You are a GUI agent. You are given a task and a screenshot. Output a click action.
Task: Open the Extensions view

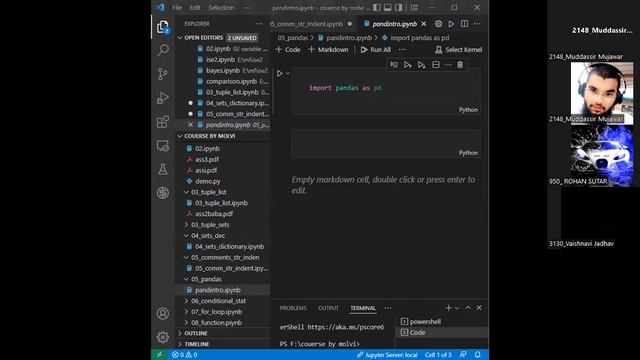tap(163, 122)
